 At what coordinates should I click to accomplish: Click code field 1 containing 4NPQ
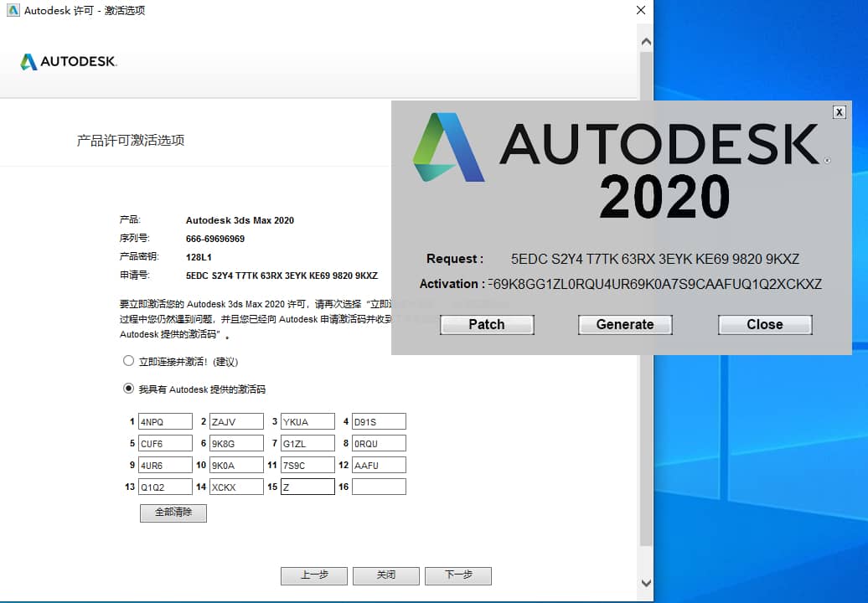[x=165, y=421]
